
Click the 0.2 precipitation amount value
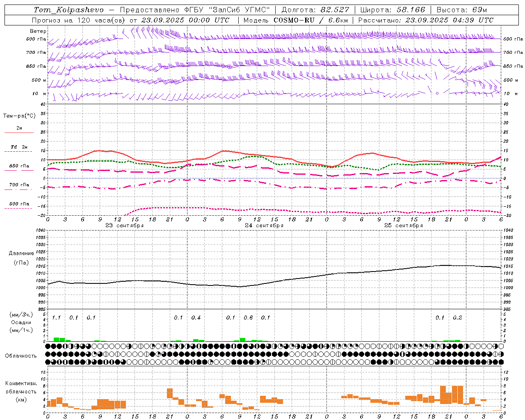click(x=457, y=317)
